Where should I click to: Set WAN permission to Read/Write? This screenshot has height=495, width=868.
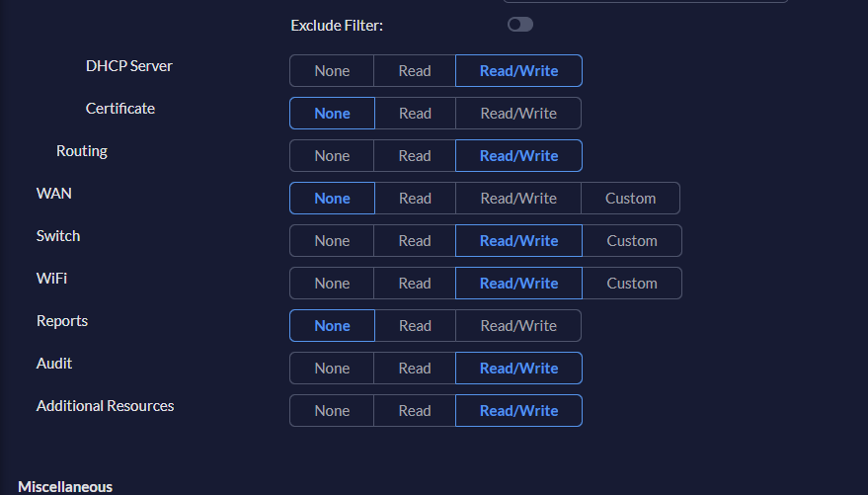pos(518,199)
